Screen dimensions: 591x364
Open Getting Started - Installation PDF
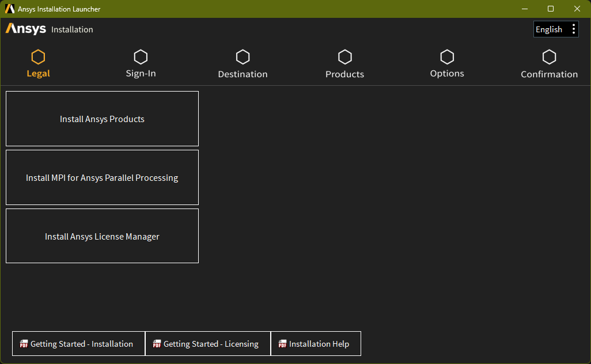point(78,344)
